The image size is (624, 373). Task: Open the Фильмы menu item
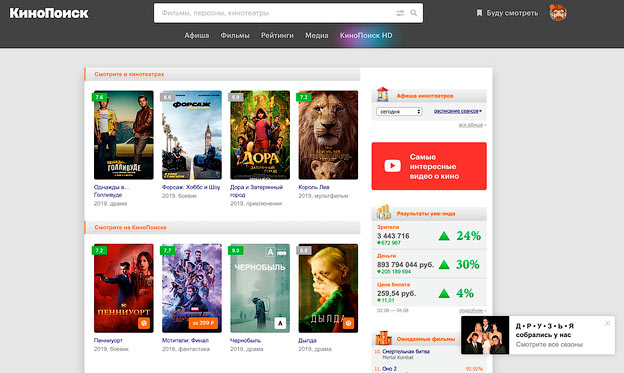235,35
